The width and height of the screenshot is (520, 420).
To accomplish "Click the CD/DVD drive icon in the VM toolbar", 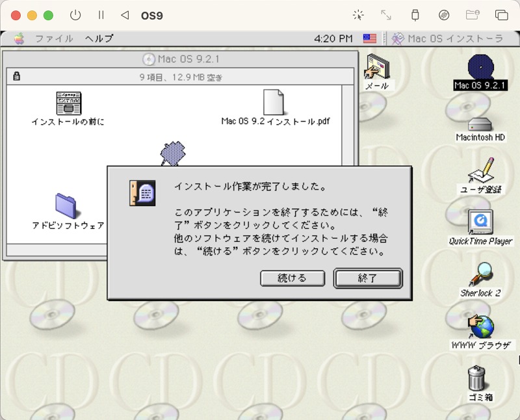I will 444,15.
